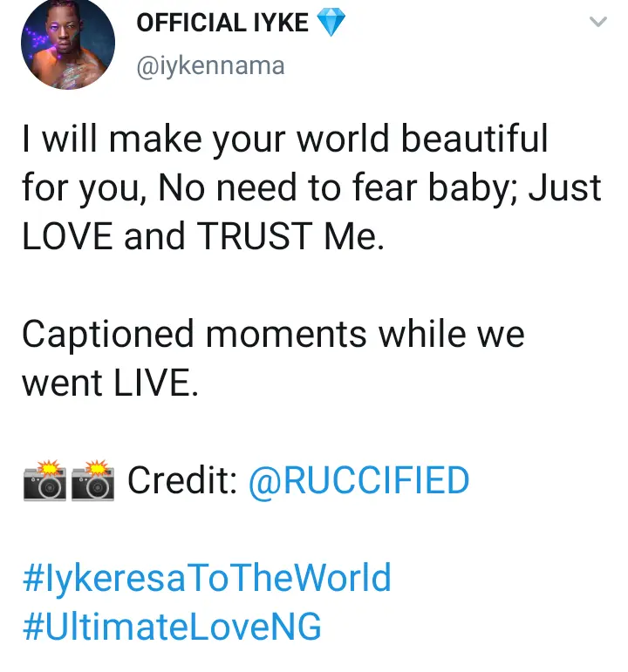
Task: Open the @iykennama handle
Action: 210,65
